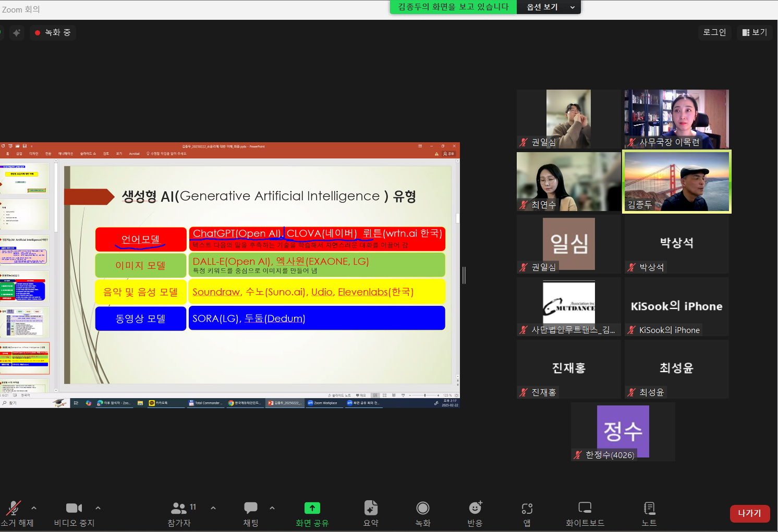The image size is (778, 532).
Task: Open Zoom Workplace in shared taskbar
Action: coord(323,403)
